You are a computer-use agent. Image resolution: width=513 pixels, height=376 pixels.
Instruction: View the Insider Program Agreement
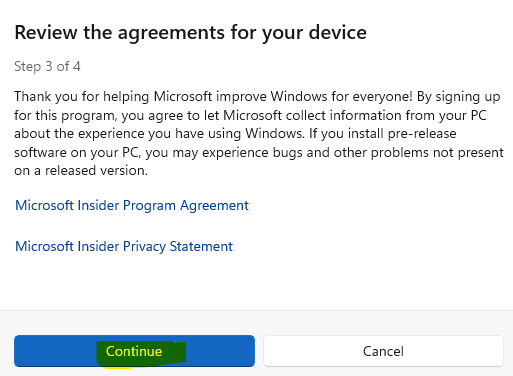coord(132,205)
